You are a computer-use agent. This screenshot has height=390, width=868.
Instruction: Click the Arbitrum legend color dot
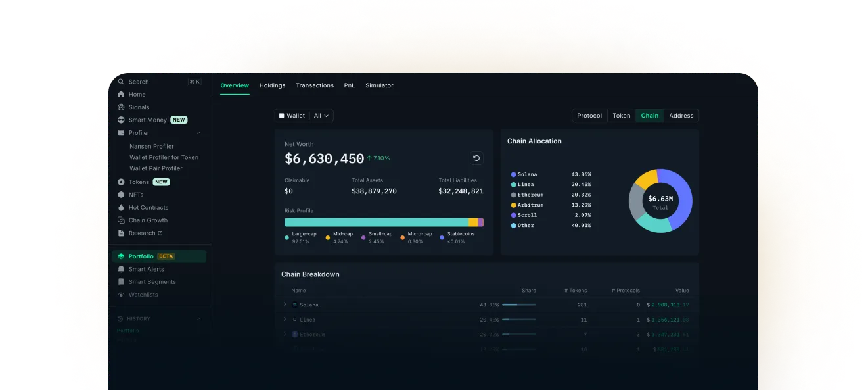[513, 205]
